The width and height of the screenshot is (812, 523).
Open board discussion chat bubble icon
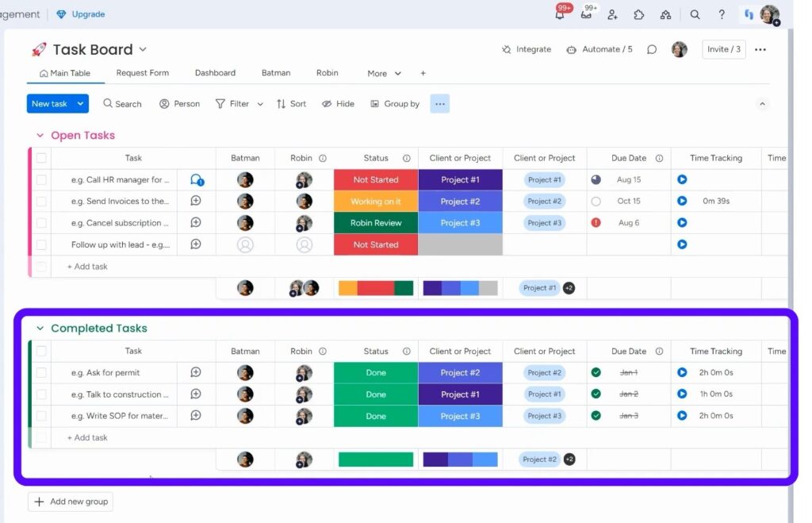tap(652, 49)
